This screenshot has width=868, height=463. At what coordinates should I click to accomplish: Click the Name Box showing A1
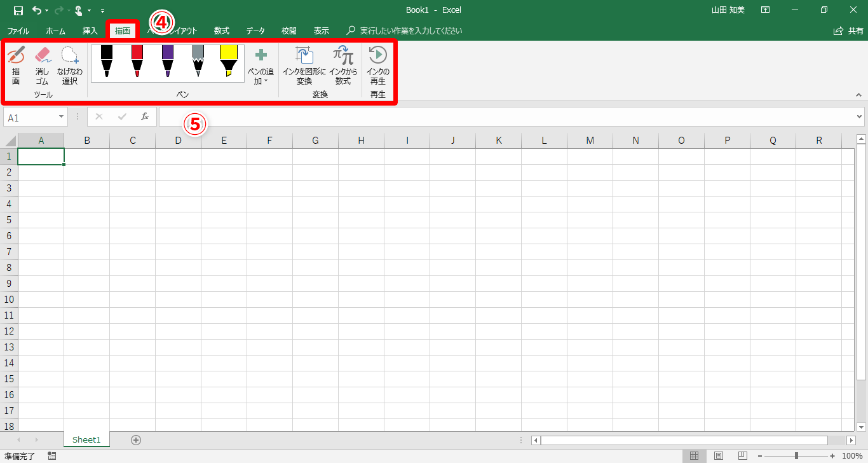[31, 118]
